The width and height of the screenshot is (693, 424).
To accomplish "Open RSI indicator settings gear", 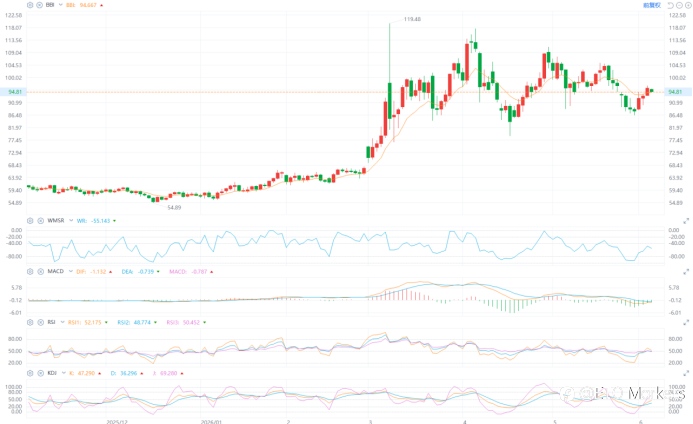I will point(30,322).
